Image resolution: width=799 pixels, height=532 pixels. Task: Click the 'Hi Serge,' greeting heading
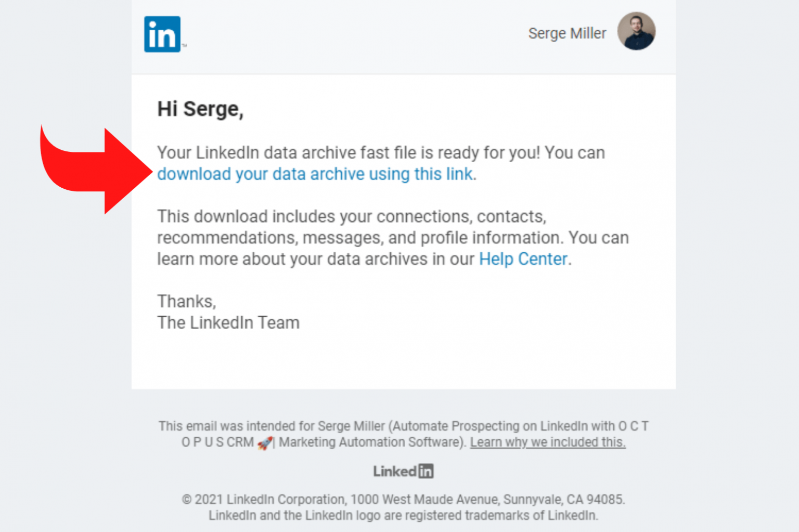click(200, 109)
